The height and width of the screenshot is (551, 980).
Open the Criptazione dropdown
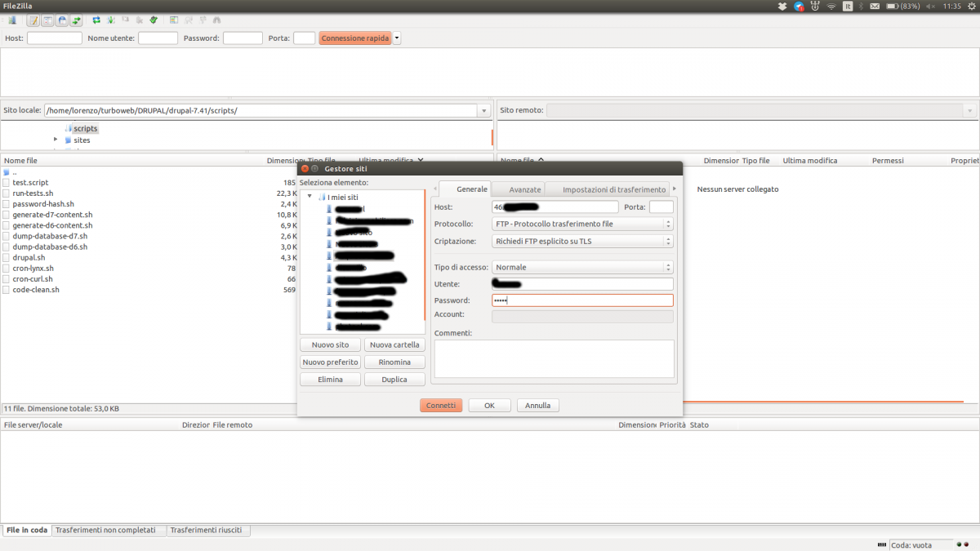(582, 242)
